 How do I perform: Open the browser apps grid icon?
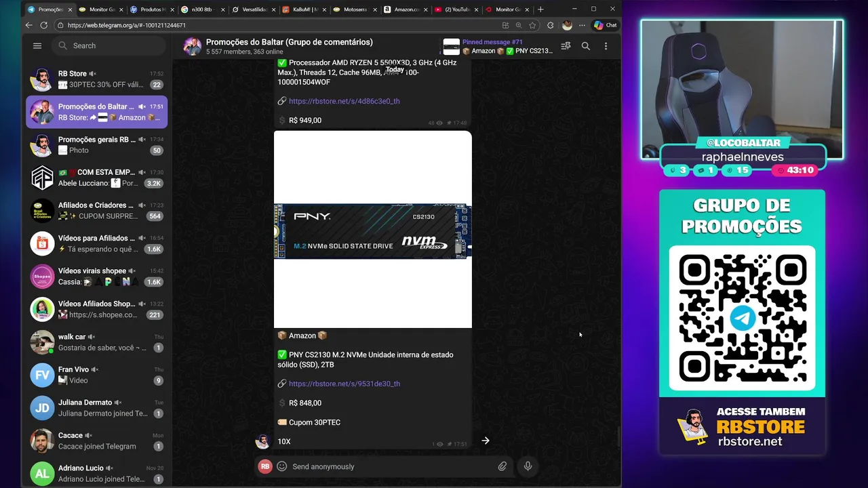coord(505,25)
